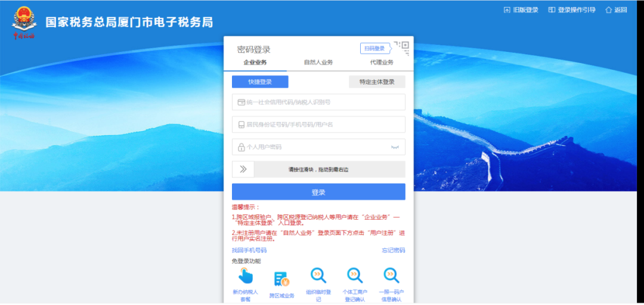This screenshot has width=644, height=305.
Task: Click the credit card icon in first field
Action: pos(241,102)
